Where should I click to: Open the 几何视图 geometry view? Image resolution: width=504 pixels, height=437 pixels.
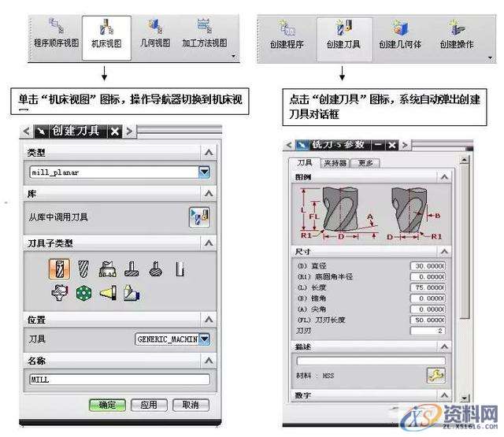156,34
